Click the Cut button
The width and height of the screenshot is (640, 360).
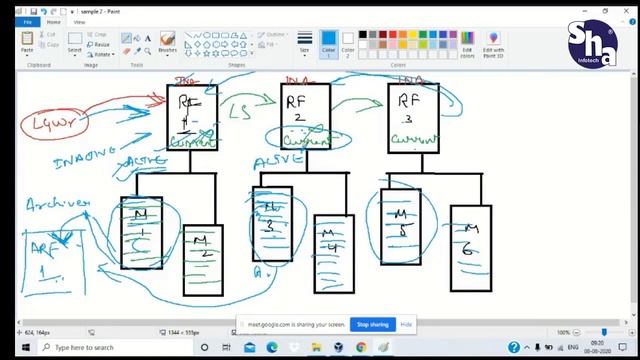[47, 35]
